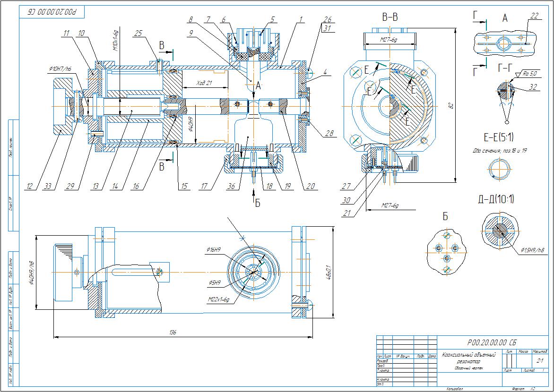The height and width of the screenshot is (392, 554).
Task: Click position callout number 20
Action: pyautogui.click(x=310, y=186)
